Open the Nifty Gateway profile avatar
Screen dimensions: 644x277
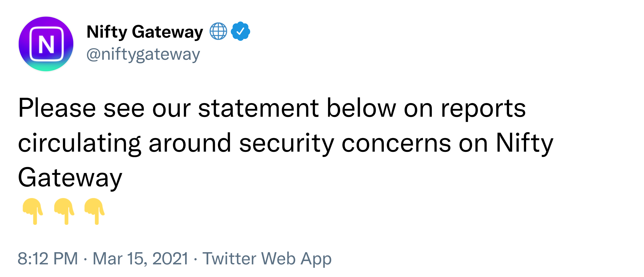tap(46, 44)
